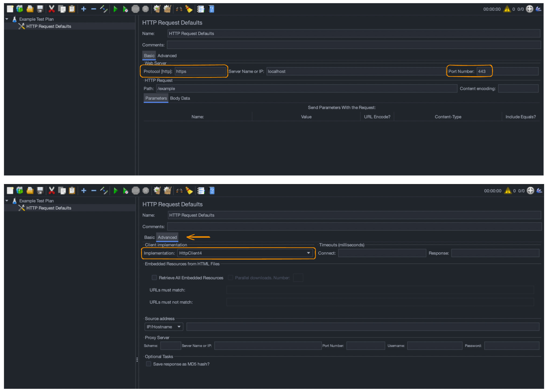547x392 pixels.
Task: Click the green Start button in upper window toolbar
Action: (115, 9)
